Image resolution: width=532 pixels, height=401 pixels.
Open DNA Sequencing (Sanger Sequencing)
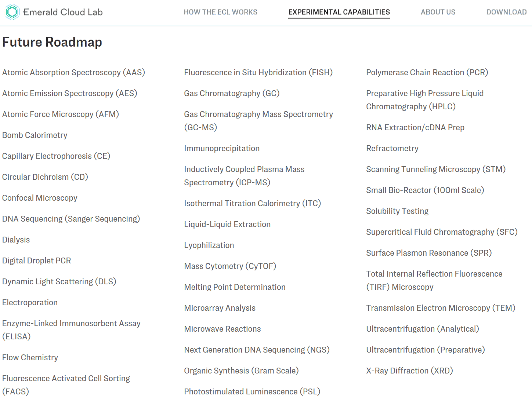click(x=71, y=219)
